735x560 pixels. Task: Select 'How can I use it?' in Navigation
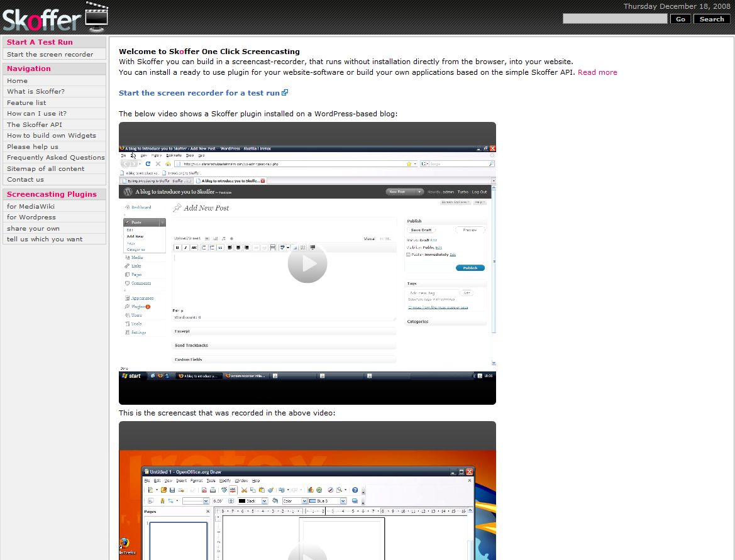(x=36, y=113)
